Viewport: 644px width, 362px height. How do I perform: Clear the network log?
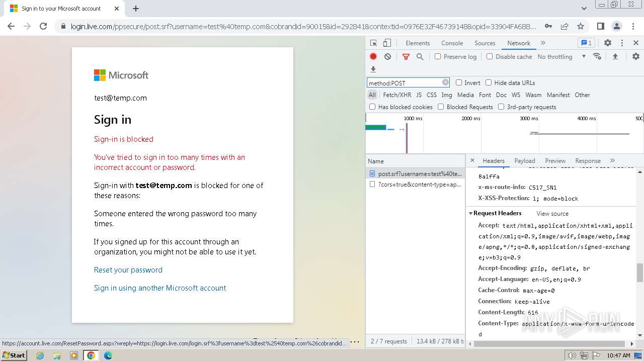point(387,56)
